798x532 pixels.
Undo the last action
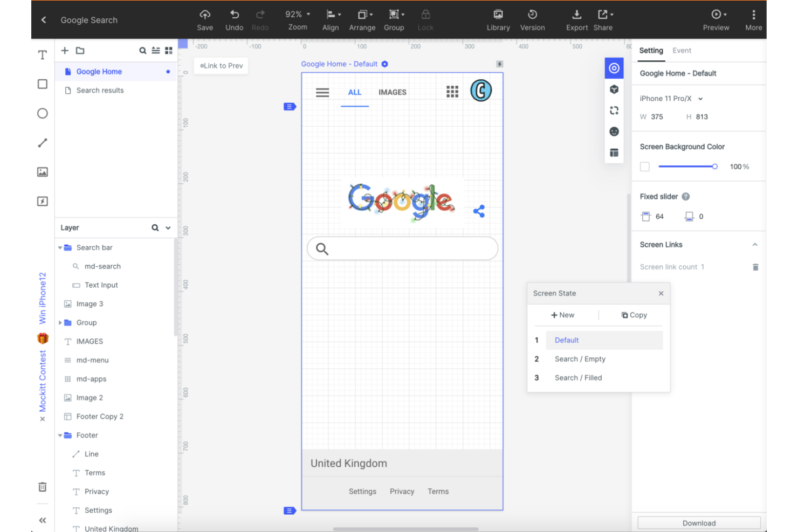(x=235, y=20)
